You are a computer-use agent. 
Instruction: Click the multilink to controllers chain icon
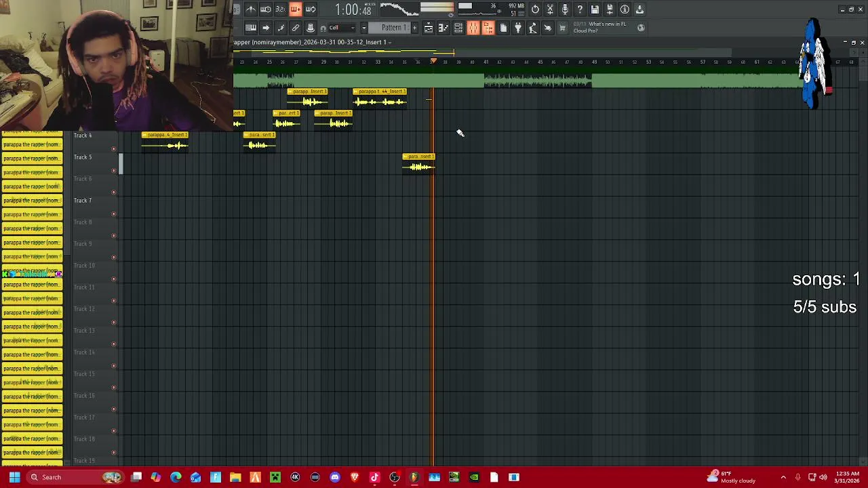[296, 28]
